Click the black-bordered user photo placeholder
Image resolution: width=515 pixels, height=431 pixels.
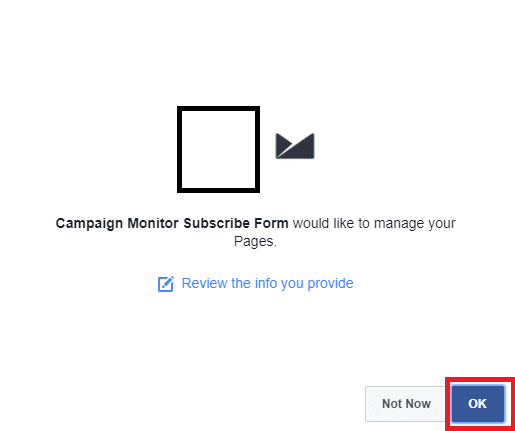(x=218, y=149)
